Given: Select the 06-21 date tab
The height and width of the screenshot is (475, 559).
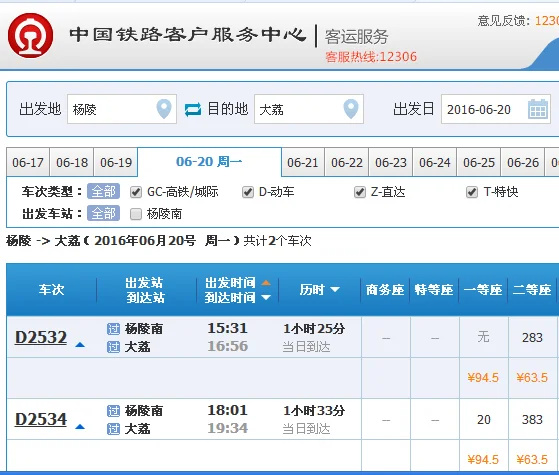Looking at the screenshot, I should point(303,162).
